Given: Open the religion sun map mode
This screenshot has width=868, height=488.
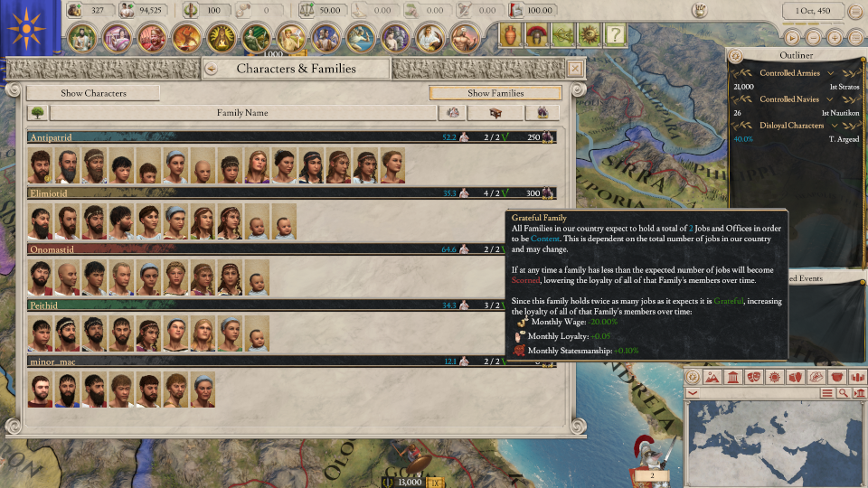Looking at the screenshot, I should click(x=775, y=378).
